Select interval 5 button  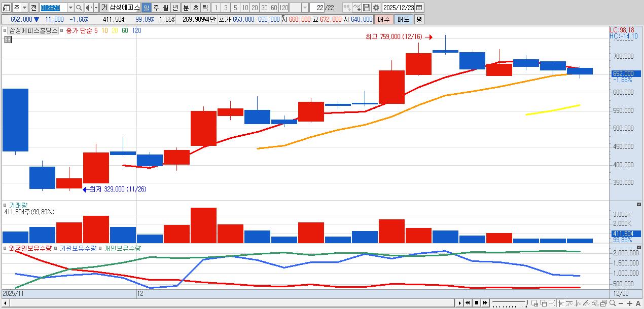[234, 8]
